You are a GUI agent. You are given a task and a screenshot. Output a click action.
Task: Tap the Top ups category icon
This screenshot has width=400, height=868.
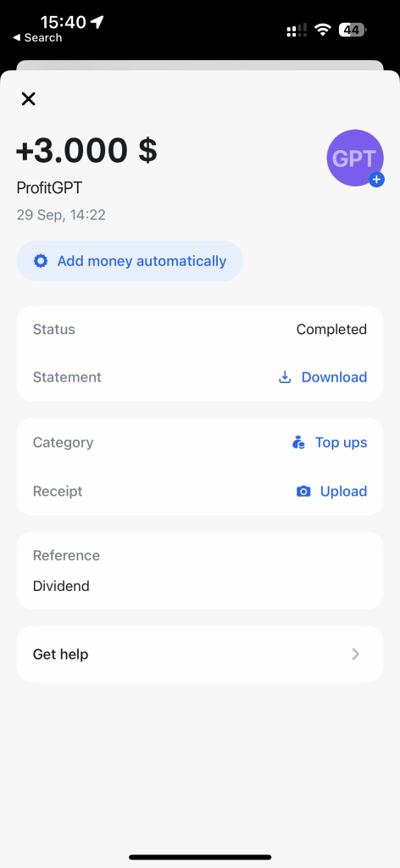(x=299, y=442)
